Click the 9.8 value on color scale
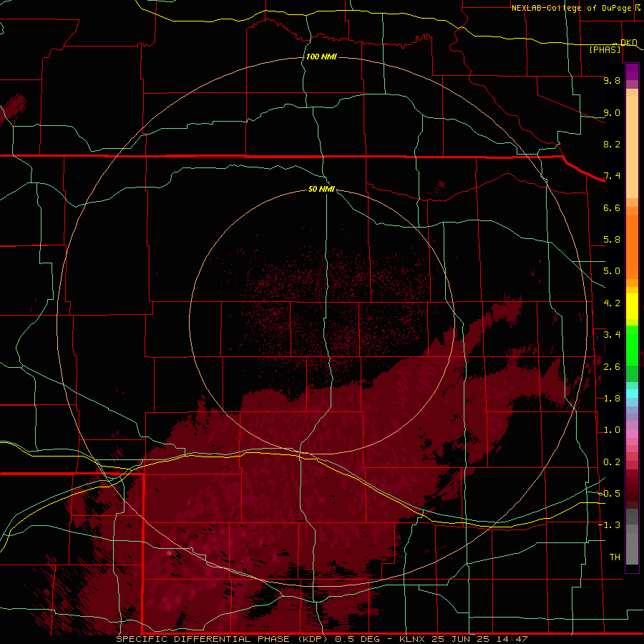 click(612, 80)
